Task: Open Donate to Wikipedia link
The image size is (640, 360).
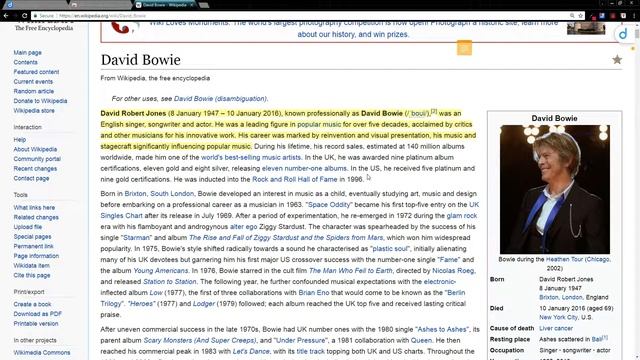Action: coord(40,101)
